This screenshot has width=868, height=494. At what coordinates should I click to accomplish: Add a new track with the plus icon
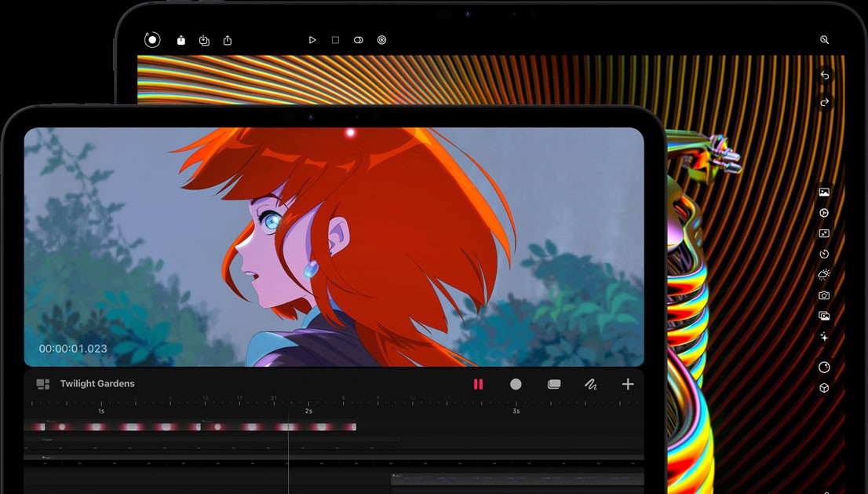click(628, 384)
